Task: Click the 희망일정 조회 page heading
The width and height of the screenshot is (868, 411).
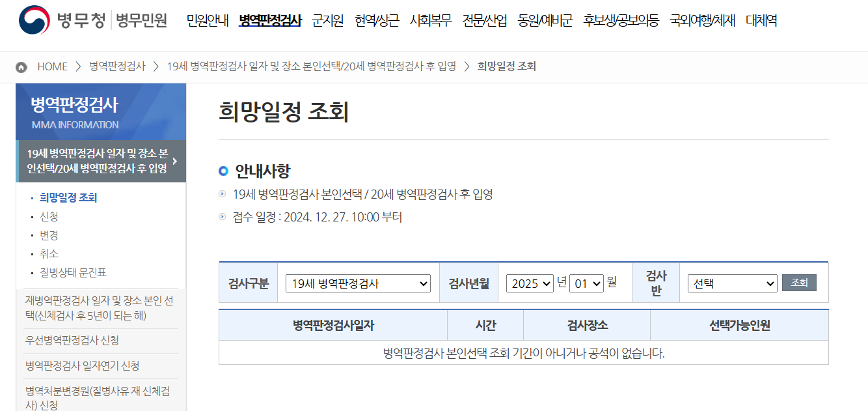Action: pyautogui.click(x=284, y=112)
